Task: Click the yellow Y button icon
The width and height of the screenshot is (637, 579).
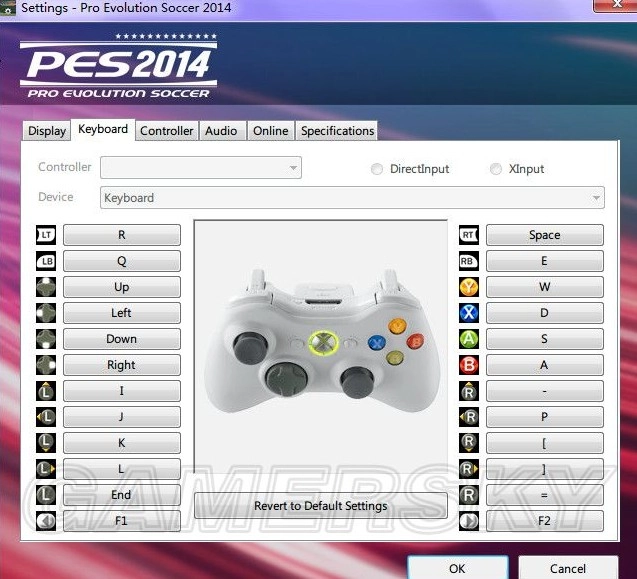Action: [468, 287]
